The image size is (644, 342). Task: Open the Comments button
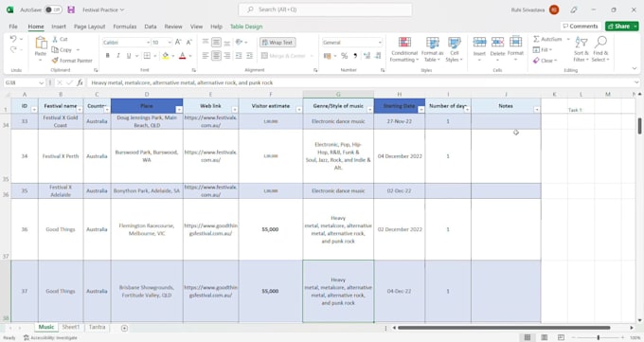(x=581, y=26)
